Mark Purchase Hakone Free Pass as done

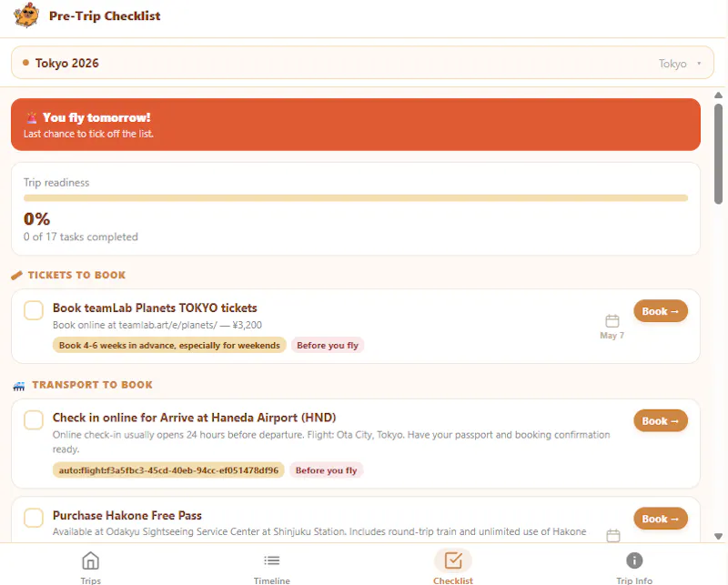click(x=34, y=517)
